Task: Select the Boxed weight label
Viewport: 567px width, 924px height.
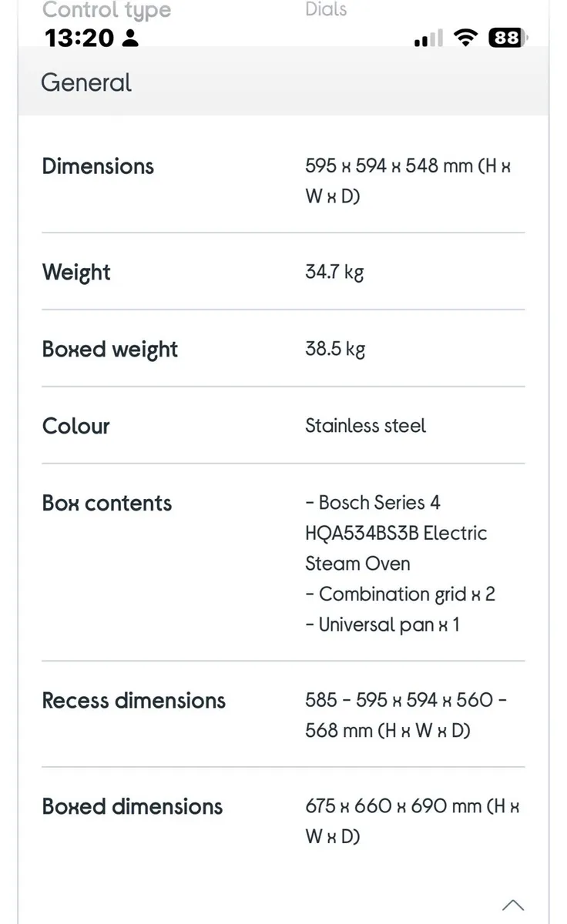Action: (110, 349)
